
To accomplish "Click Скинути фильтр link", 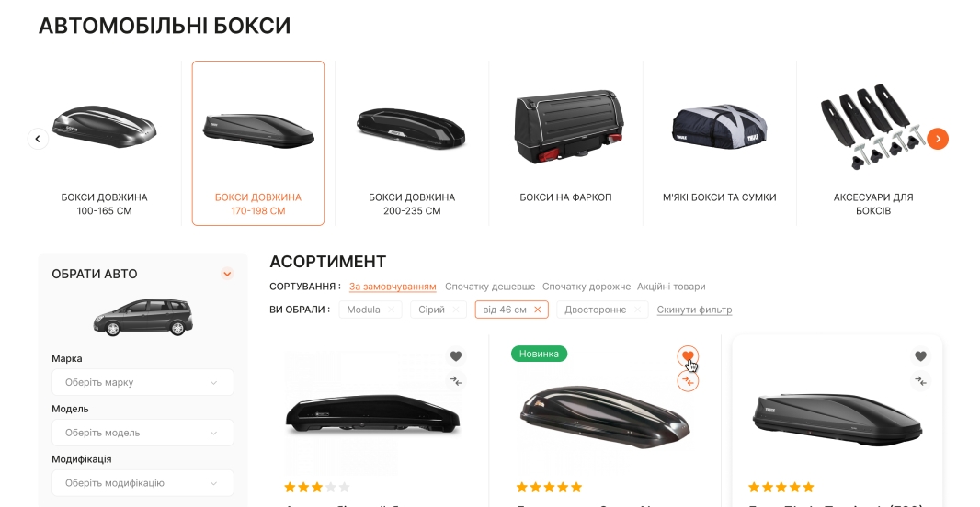I will tap(694, 310).
